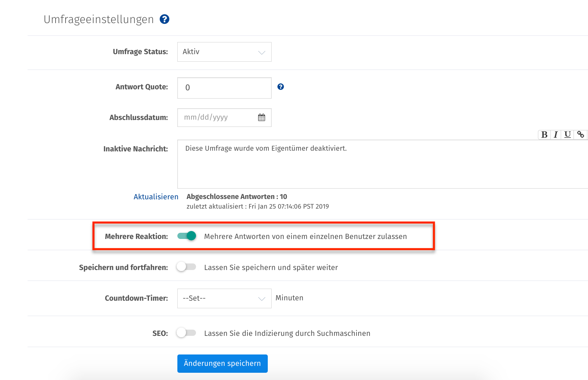Apply italic formatting in the message toolbar

click(556, 134)
